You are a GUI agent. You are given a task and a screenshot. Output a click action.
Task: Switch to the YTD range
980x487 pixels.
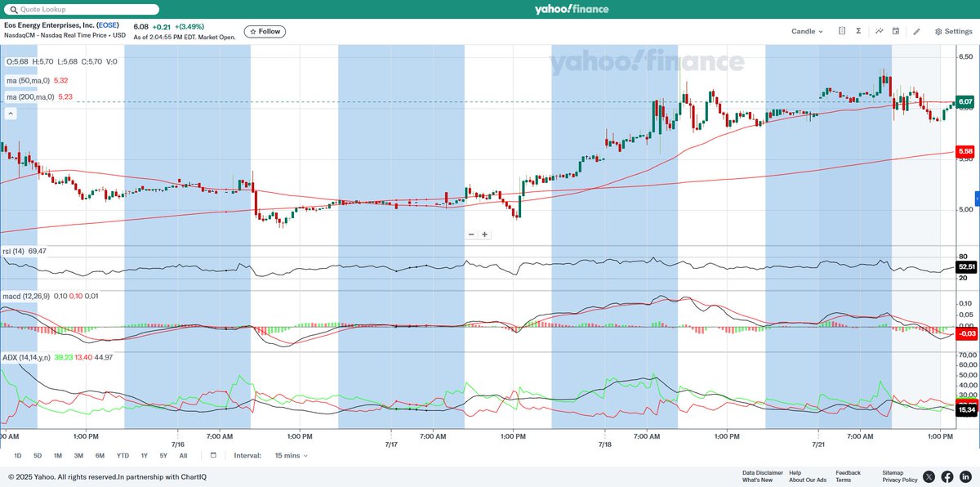click(122, 455)
